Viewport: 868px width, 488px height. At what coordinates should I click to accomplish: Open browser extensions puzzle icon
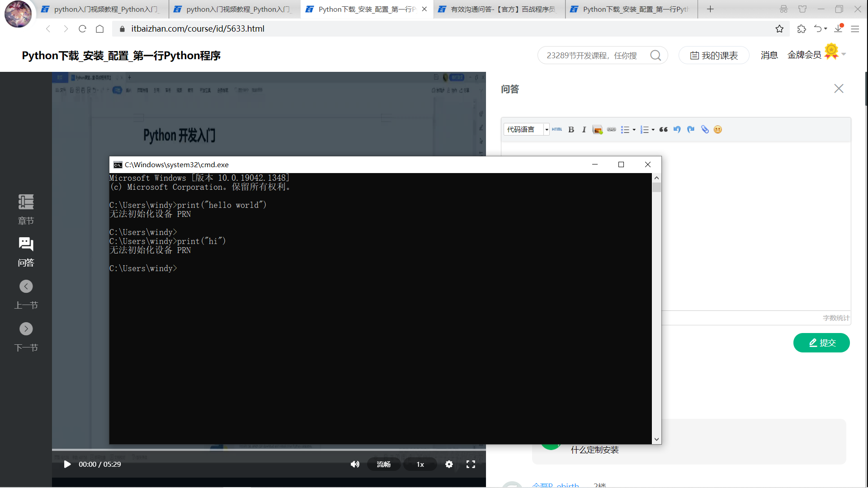click(x=802, y=29)
